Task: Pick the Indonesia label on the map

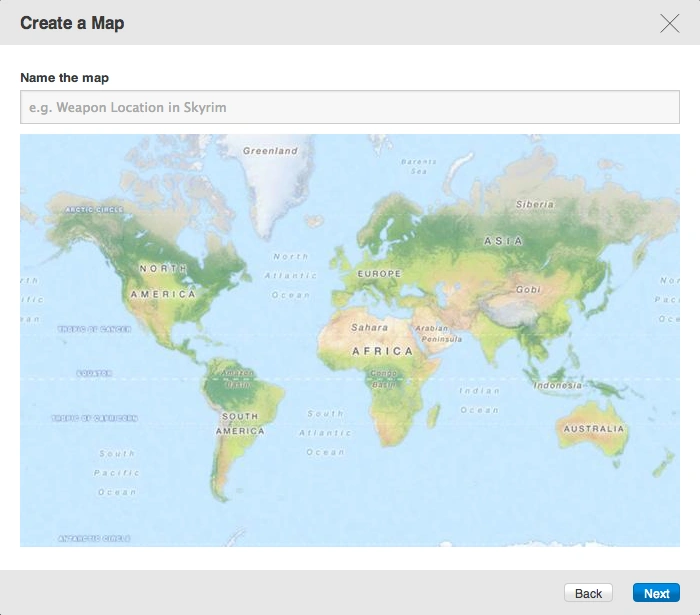Action: [x=558, y=385]
